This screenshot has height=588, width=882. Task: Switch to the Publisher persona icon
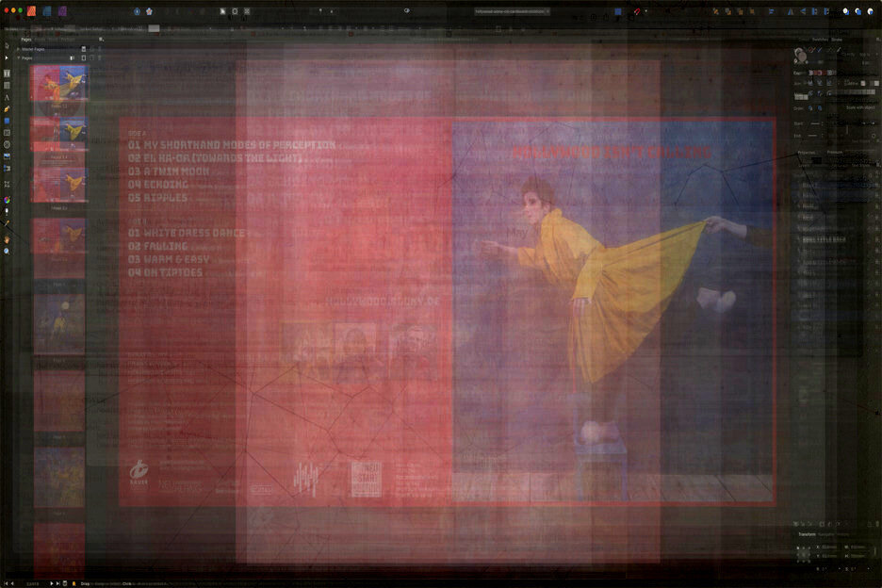point(31,10)
